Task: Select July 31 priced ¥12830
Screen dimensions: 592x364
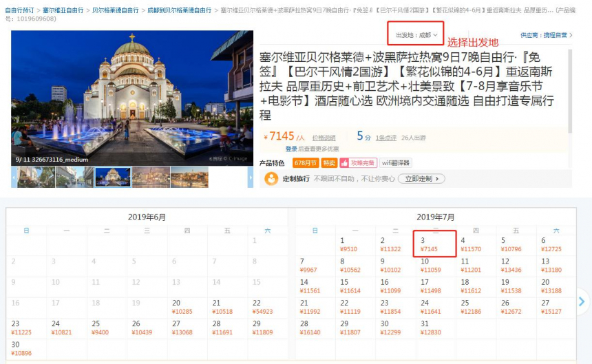Action: click(436, 328)
